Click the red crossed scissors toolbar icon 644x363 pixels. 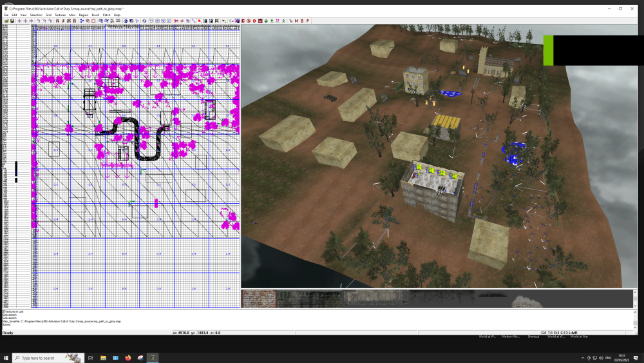point(176,21)
